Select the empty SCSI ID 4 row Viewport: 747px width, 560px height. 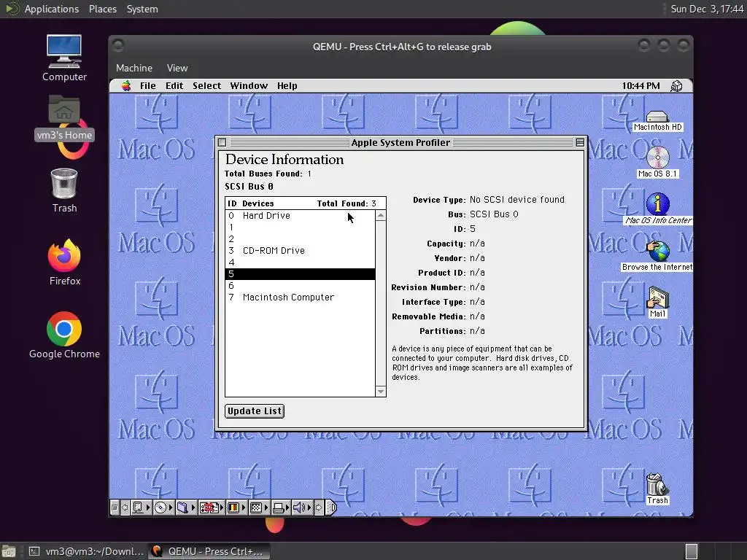pyautogui.click(x=300, y=262)
